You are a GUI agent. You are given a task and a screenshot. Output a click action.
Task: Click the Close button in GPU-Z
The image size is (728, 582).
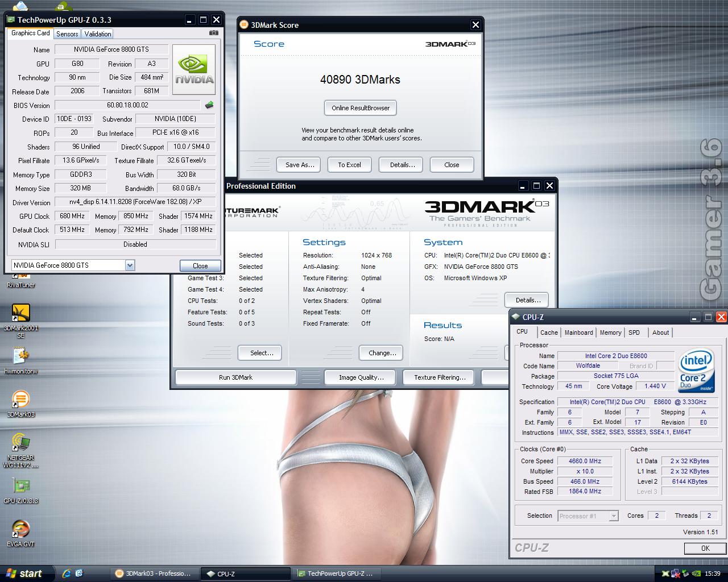[x=200, y=265]
